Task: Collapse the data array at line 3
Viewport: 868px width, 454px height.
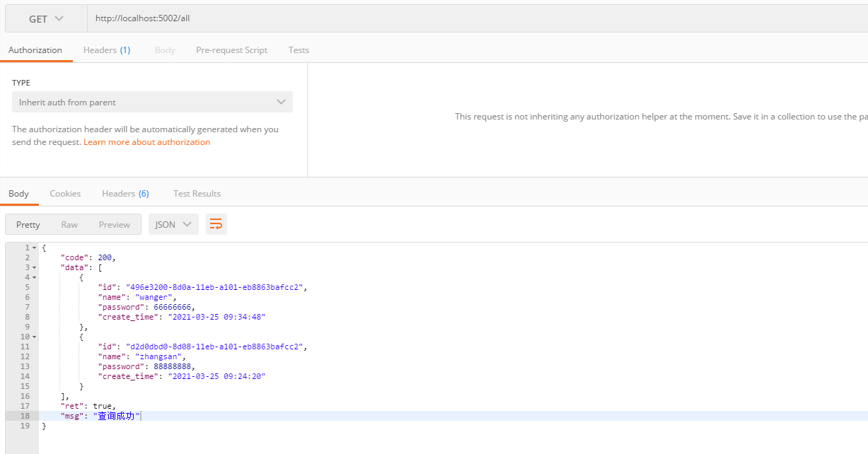Action: (34, 268)
